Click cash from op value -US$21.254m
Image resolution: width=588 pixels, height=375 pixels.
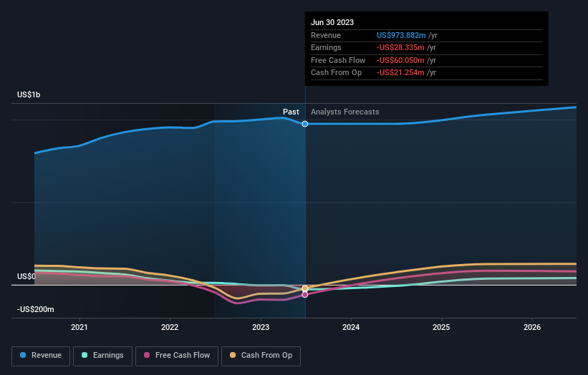(400, 73)
